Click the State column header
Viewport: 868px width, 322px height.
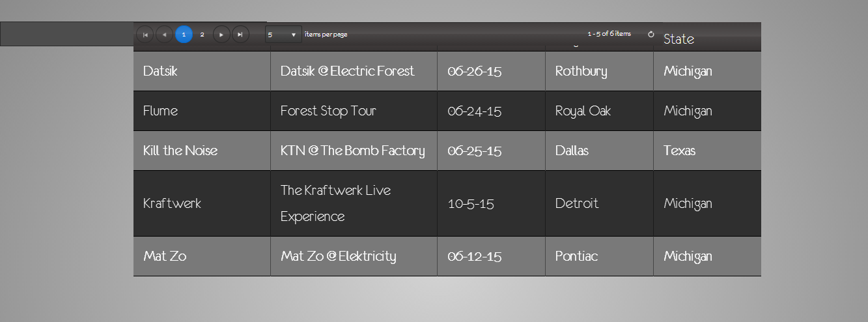[679, 39]
